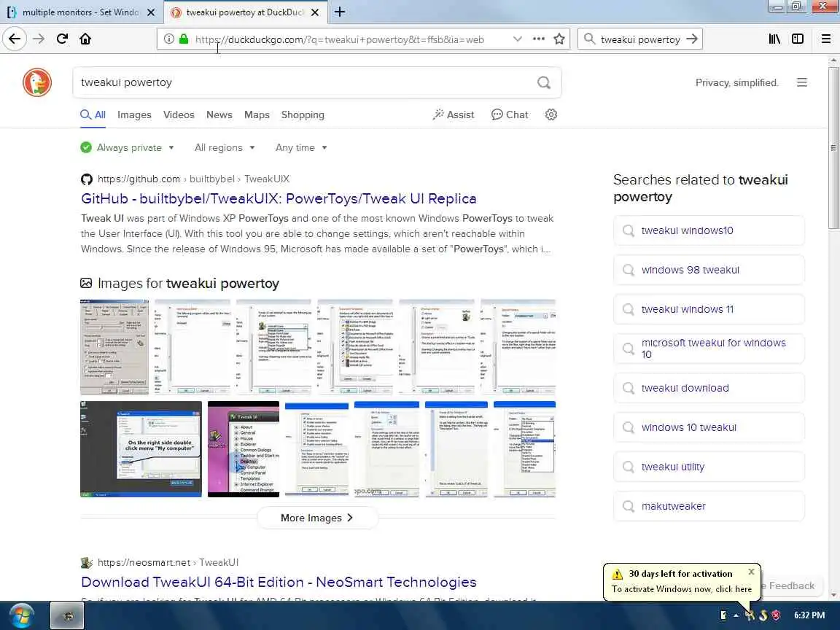840x630 pixels.
Task: Open DuckDuckGo search settings gear
Action: [551, 114]
